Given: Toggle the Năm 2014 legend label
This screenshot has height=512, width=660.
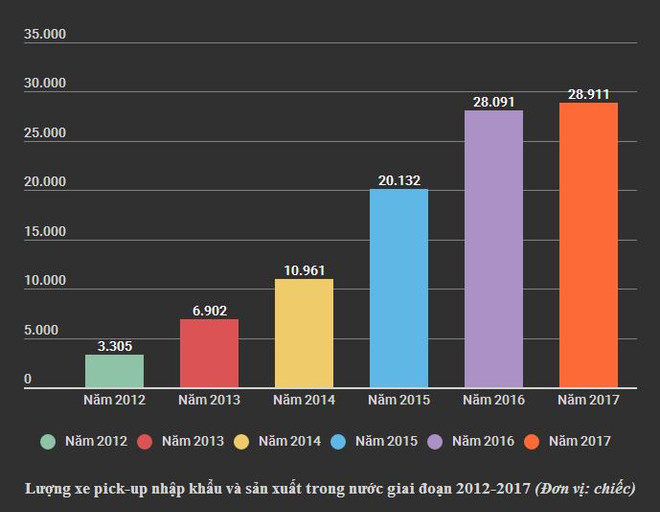Looking at the screenshot, I should pyautogui.click(x=287, y=441).
